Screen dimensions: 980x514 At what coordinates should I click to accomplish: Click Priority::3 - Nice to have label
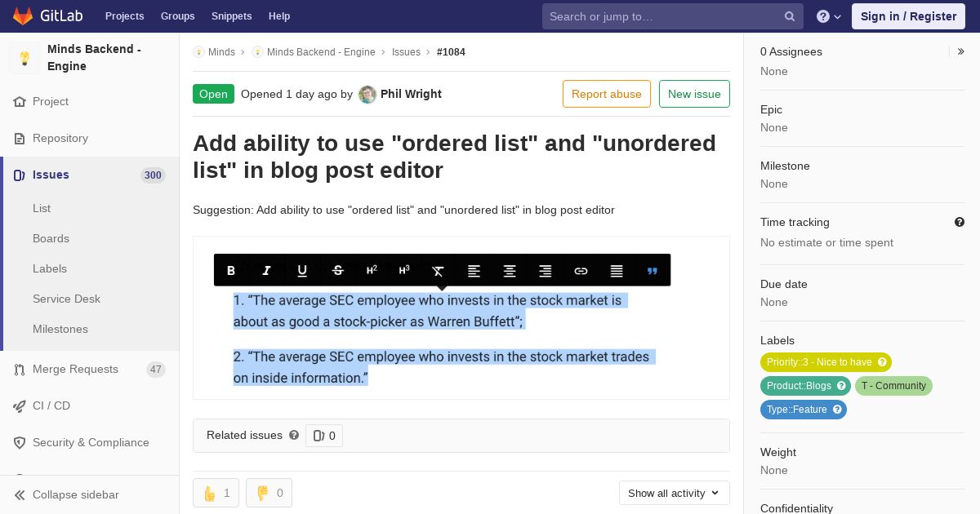[x=819, y=362]
